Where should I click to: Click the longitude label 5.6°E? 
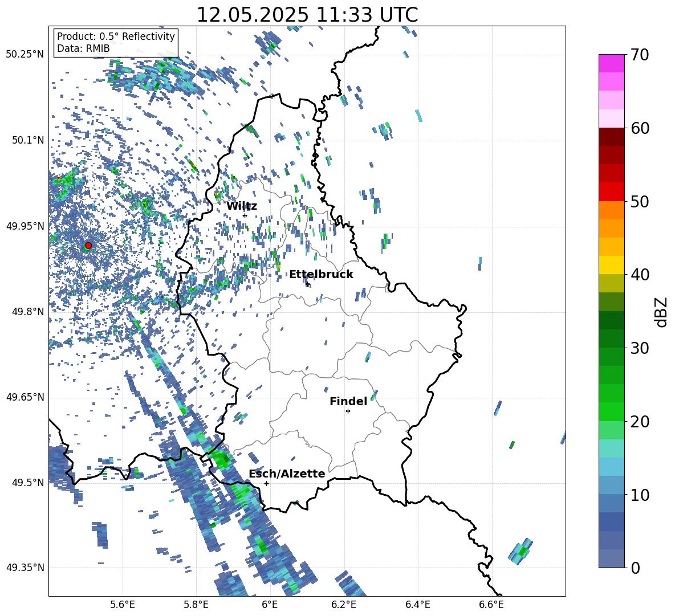click(123, 605)
